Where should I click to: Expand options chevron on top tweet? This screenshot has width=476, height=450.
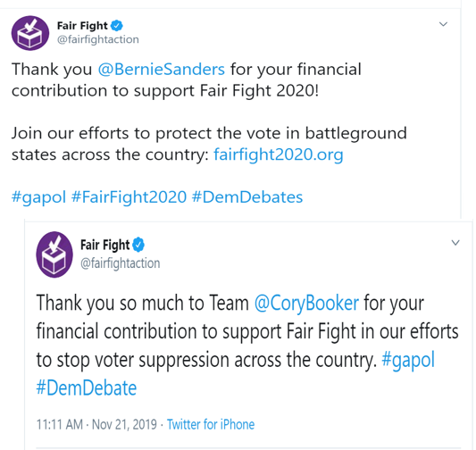pyautogui.click(x=444, y=24)
